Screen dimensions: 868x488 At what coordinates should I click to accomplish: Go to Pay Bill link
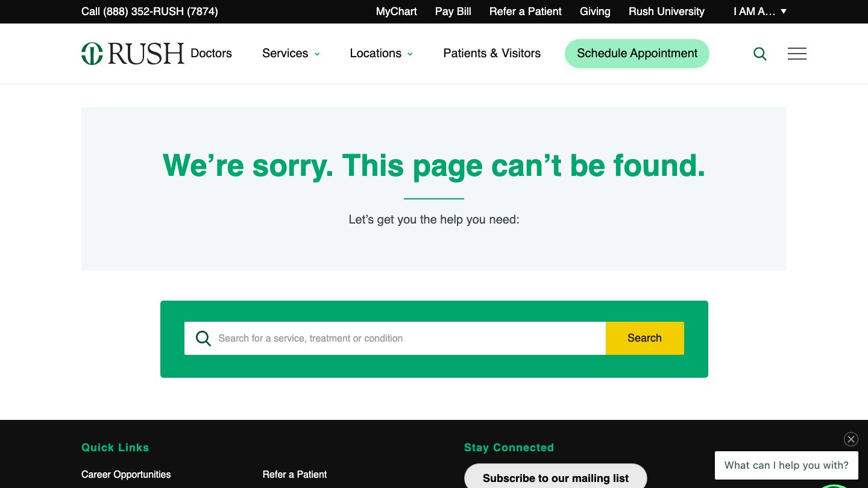click(453, 11)
